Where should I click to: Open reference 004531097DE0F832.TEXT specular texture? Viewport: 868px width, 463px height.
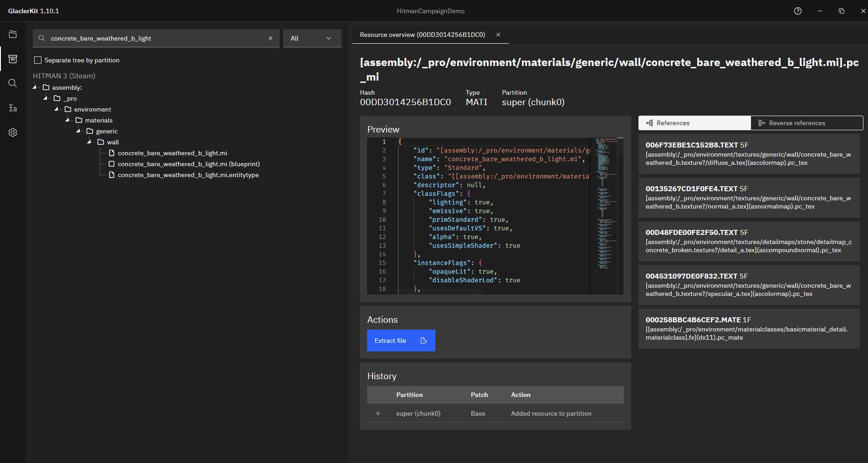tap(749, 285)
